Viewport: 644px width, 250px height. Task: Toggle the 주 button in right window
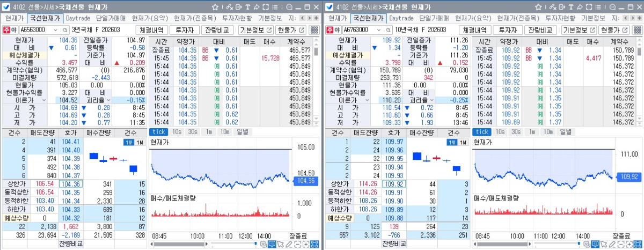[x=330, y=30]
